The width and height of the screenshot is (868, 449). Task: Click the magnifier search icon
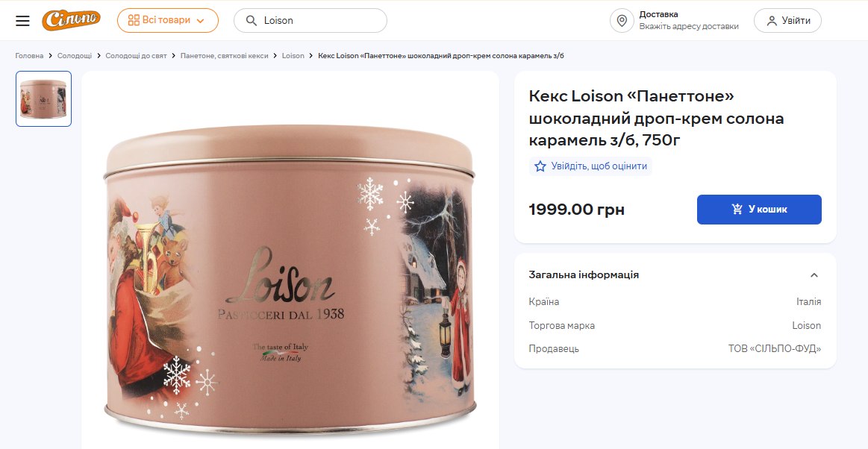pyautogui.click(x=252, y=20)
